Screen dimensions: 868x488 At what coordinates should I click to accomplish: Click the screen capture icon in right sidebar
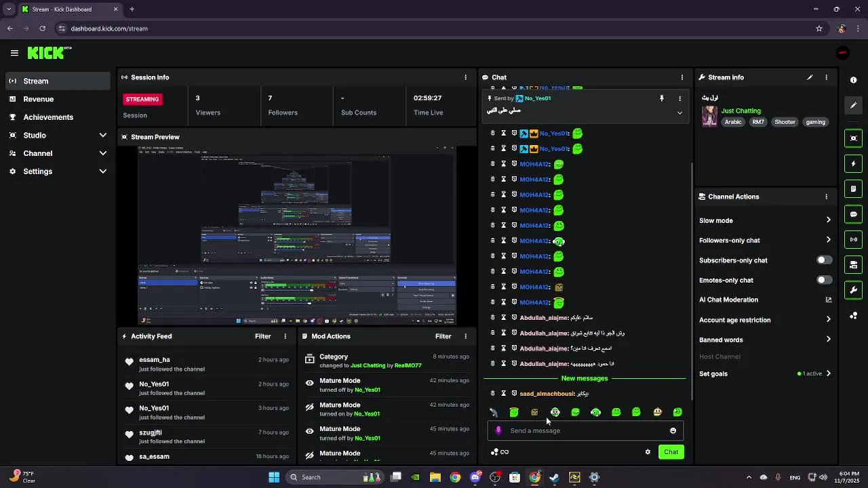click(853, 138)
